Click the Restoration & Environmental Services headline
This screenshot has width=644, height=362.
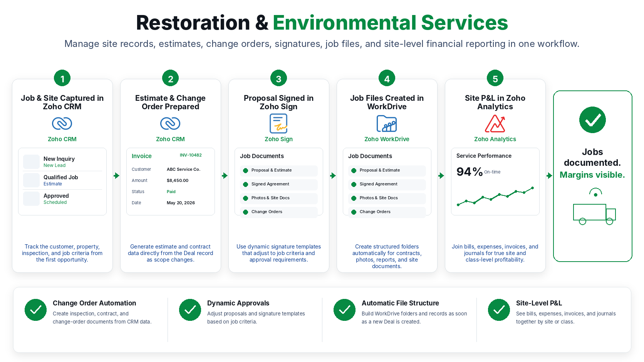pyautogui.click(x=322, y=23)
